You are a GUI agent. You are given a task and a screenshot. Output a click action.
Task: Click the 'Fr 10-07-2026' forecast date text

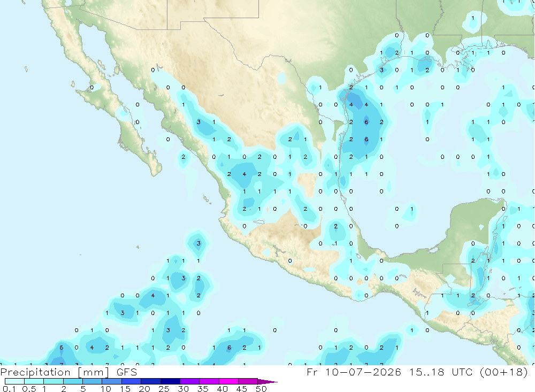[354, 372]
